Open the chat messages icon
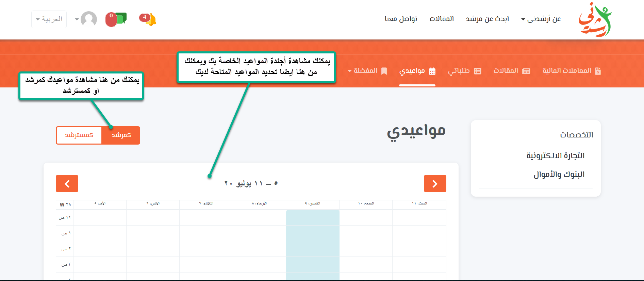Image resolution: width=644 pixels, height=281 pixels. coord(116,19)
